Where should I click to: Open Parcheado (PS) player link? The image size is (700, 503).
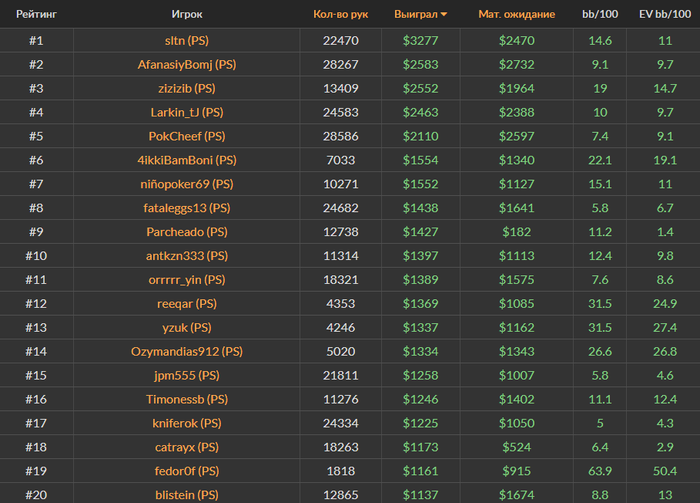pyautogui.click(x=187, y=232)
